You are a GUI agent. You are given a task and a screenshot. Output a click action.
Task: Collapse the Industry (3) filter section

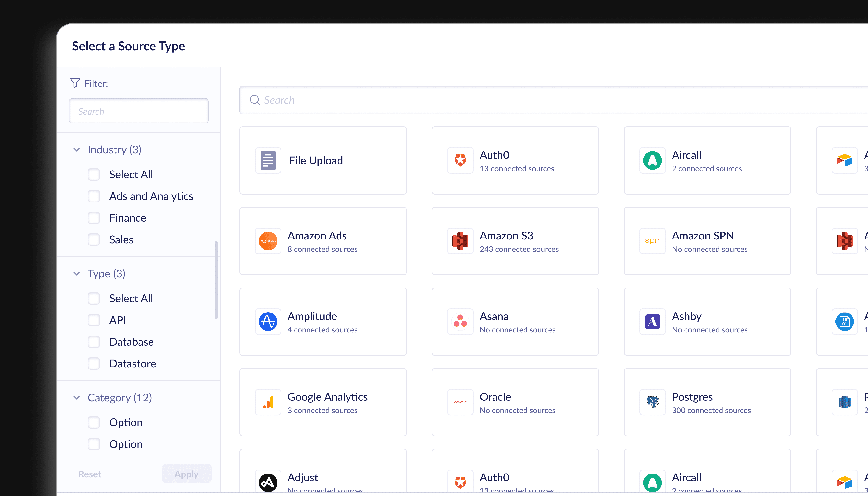[x=77, y=150]
